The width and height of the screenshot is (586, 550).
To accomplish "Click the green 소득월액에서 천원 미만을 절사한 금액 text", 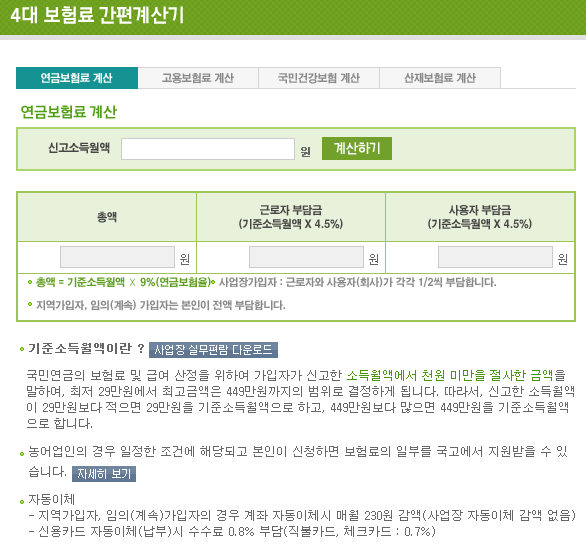I will point(450,375).
